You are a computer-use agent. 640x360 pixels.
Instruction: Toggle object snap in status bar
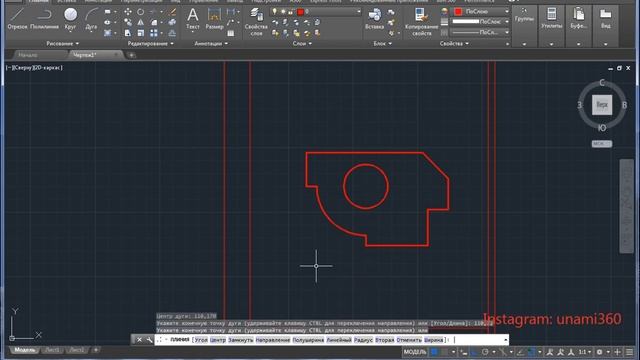click(531, 352)
